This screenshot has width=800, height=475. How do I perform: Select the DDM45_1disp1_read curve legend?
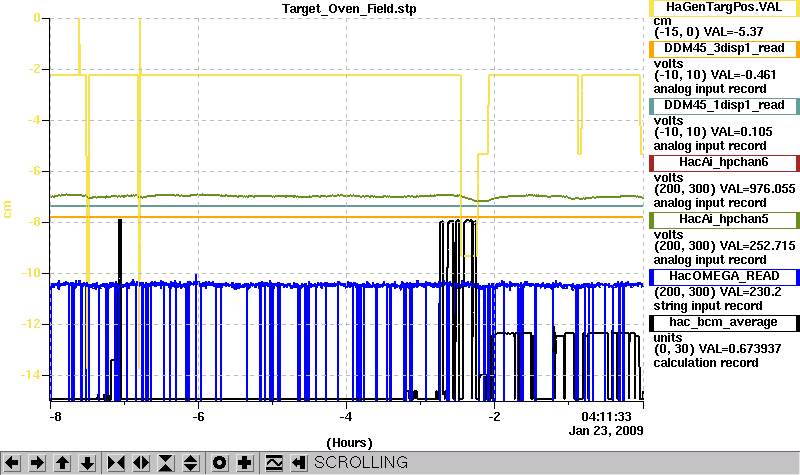point(724,106)
